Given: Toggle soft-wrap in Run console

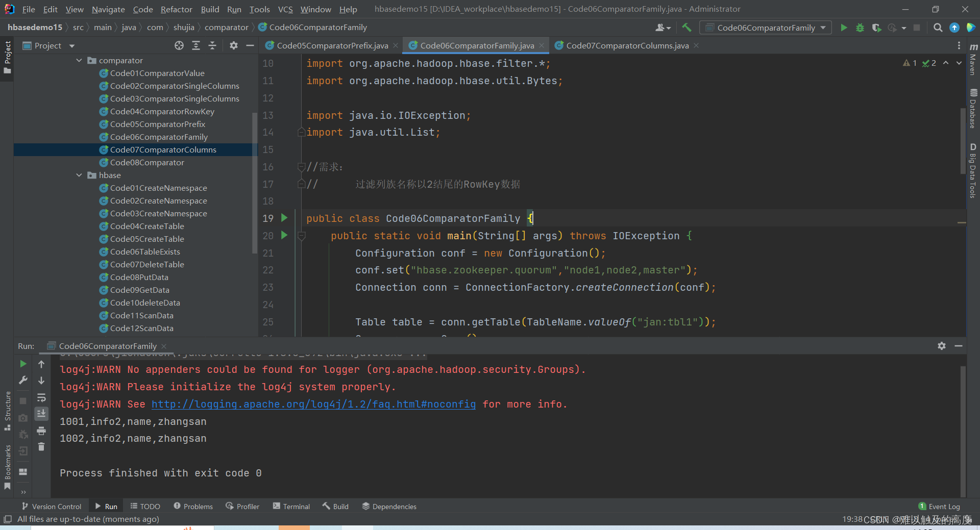Looking at the screenshot, I should click(41, 397).
